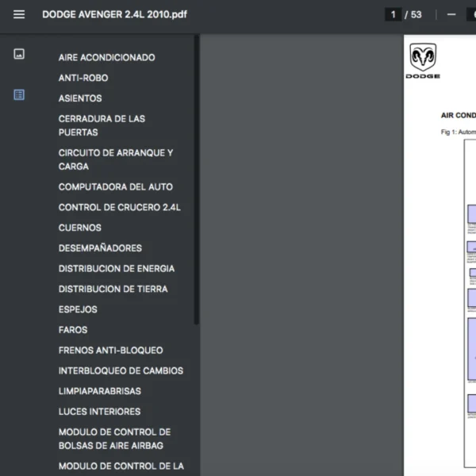Viewport: 476px width, 476px height.
Task: Open DESEMPAÑADORES bookmark
Action: coord(100,248)
